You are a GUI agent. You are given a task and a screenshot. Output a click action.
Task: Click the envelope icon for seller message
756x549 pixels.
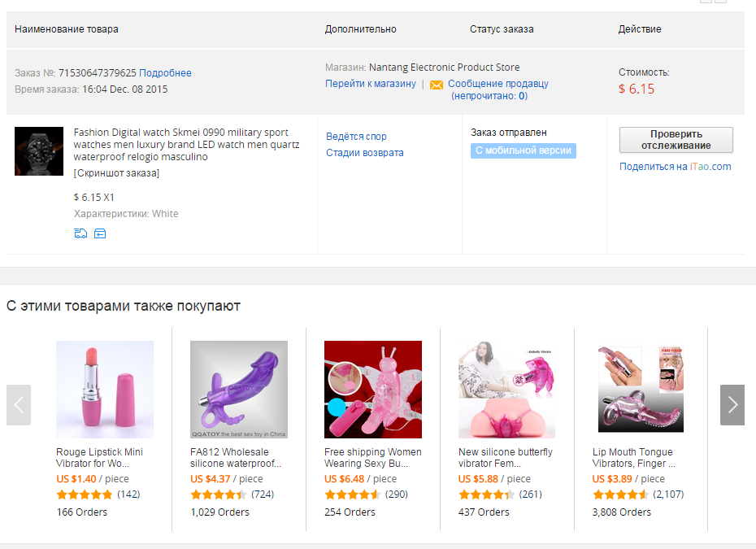pyautogui.click(x=437, y=85)
